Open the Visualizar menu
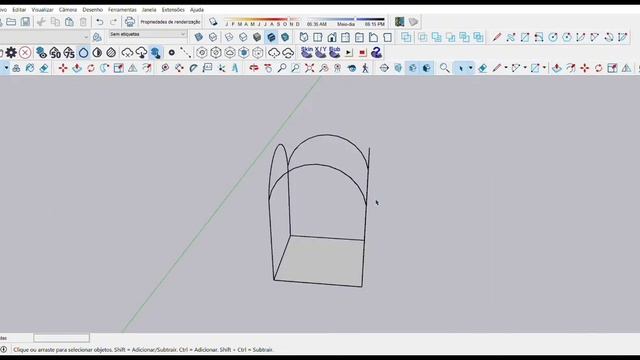 point(42,10)
